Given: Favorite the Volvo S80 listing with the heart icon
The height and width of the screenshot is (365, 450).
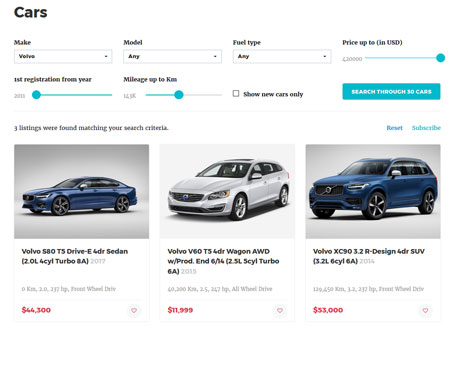Looking at the screenshot, I should [134, 310].
